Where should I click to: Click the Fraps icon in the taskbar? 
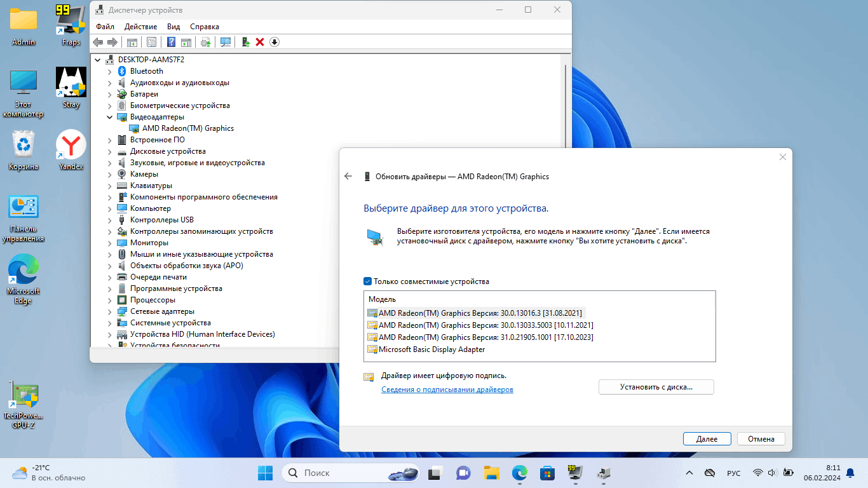(576, 473)
